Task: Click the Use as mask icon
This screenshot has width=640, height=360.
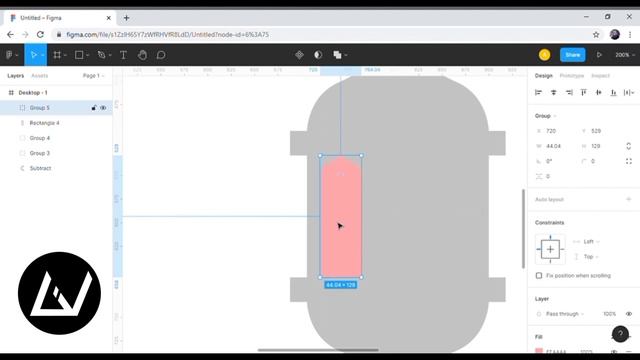Action: click(318, 55)
